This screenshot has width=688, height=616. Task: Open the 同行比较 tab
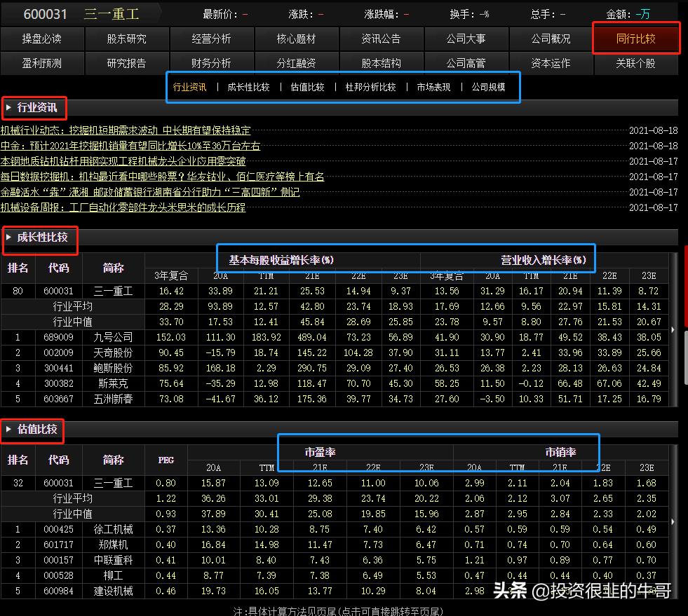pyautogui.click(x=635, y=39)
